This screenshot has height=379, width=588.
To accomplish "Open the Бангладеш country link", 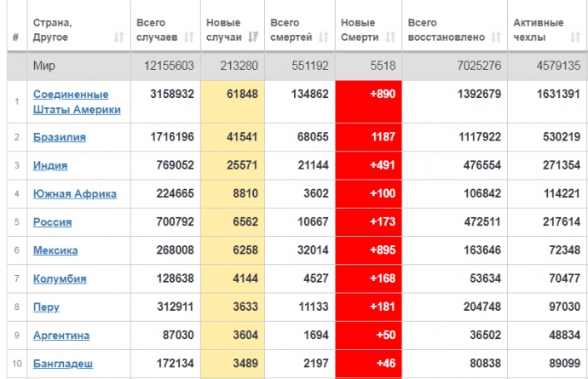I will click(x=62, y=364).
